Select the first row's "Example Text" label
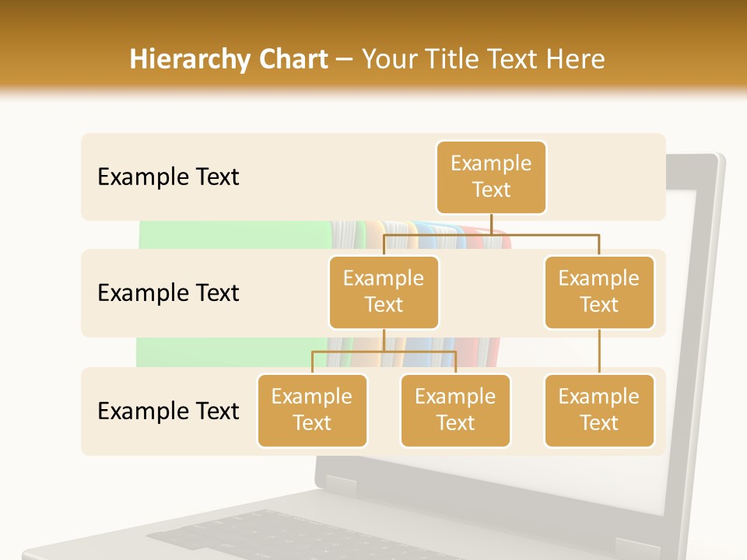The image size is (747, 560). [x=168, y=177]
